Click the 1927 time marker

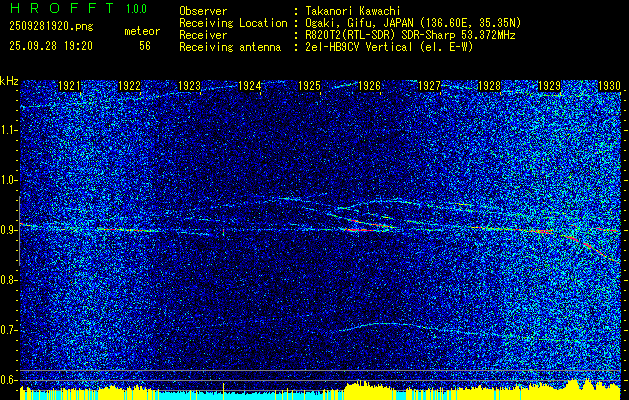click(x=429, y=86)
